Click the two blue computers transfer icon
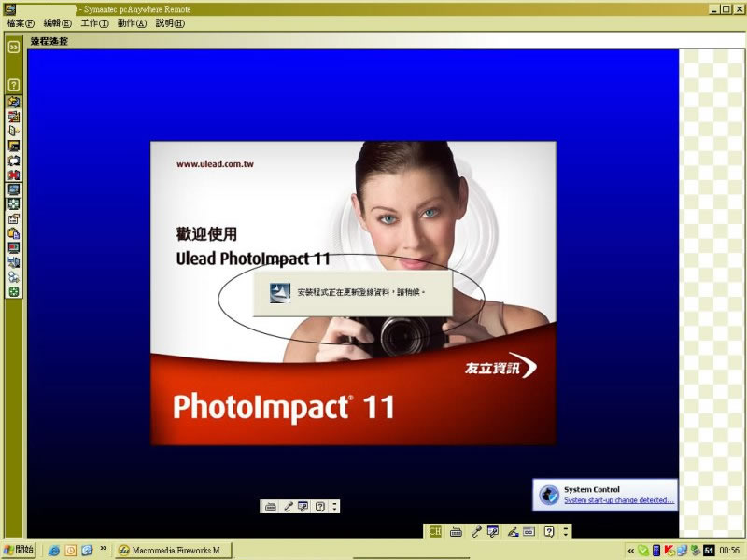 coord(14,262)
